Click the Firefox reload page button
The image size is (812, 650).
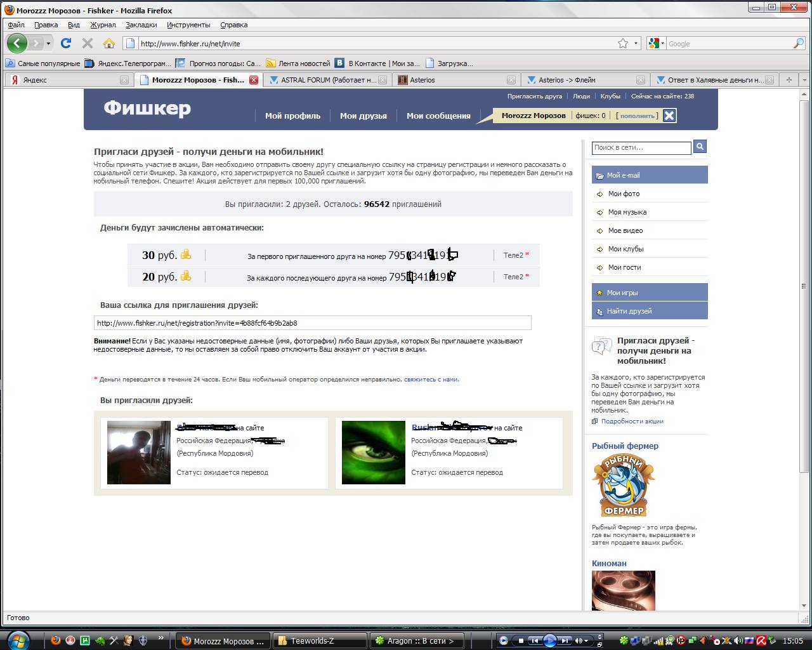[x=66, y=43]
